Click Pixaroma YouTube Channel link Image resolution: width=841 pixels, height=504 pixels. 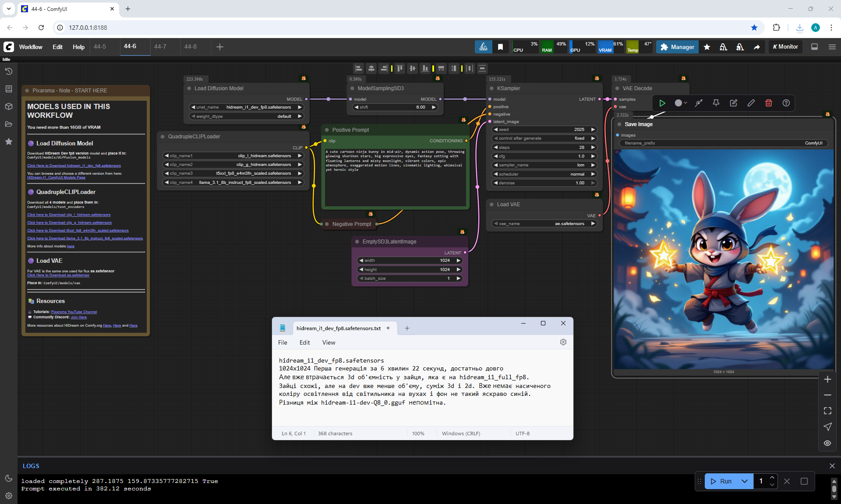pos(74,312)
